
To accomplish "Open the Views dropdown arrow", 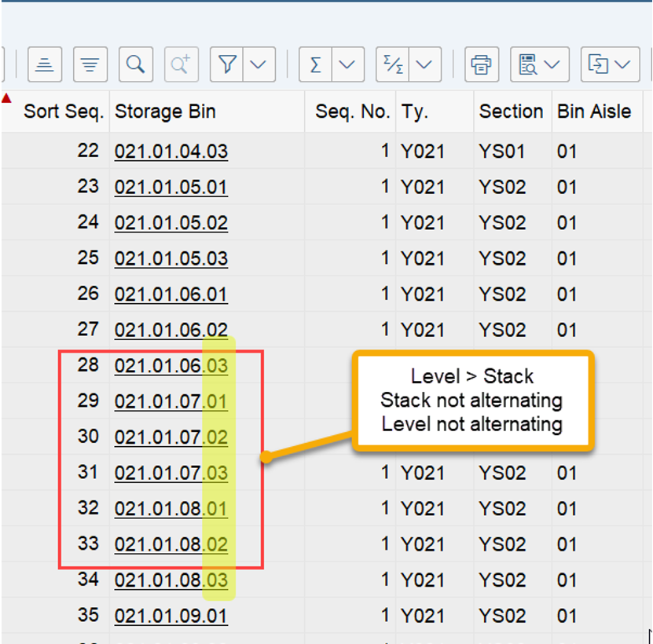I will point(552,64).
